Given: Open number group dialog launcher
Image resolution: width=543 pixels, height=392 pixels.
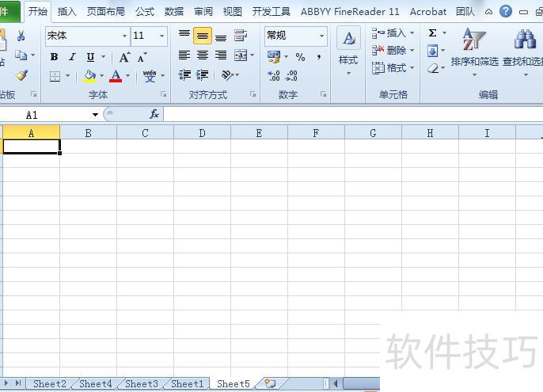Looking at the screenshot, I should pyautogui.click(x=324, y=94).
